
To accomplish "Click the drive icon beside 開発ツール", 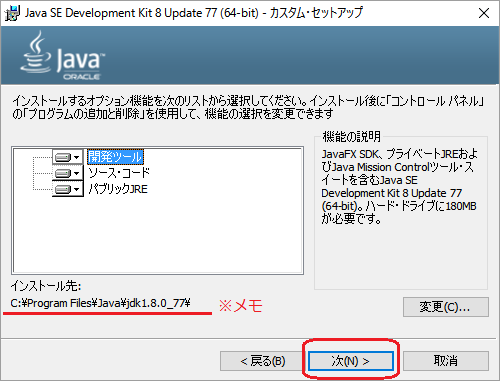I will pyautogui.click(x=63, y=157).
